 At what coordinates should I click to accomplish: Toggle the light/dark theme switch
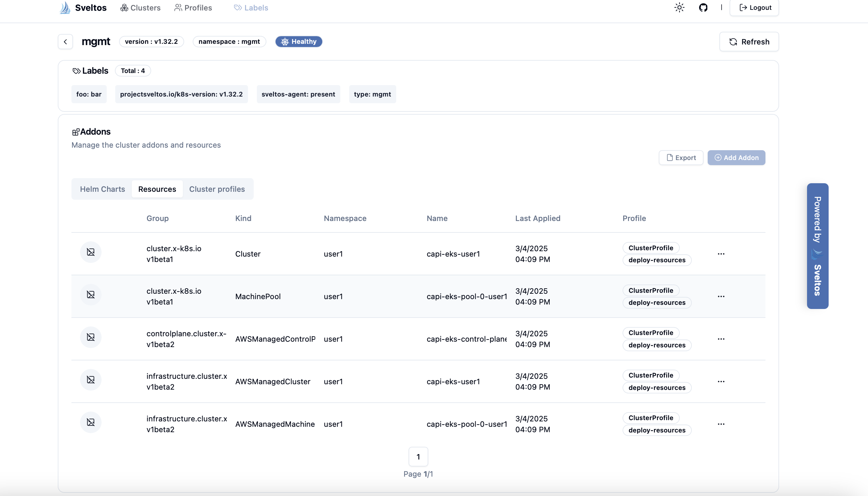click(x=679, y=7)
